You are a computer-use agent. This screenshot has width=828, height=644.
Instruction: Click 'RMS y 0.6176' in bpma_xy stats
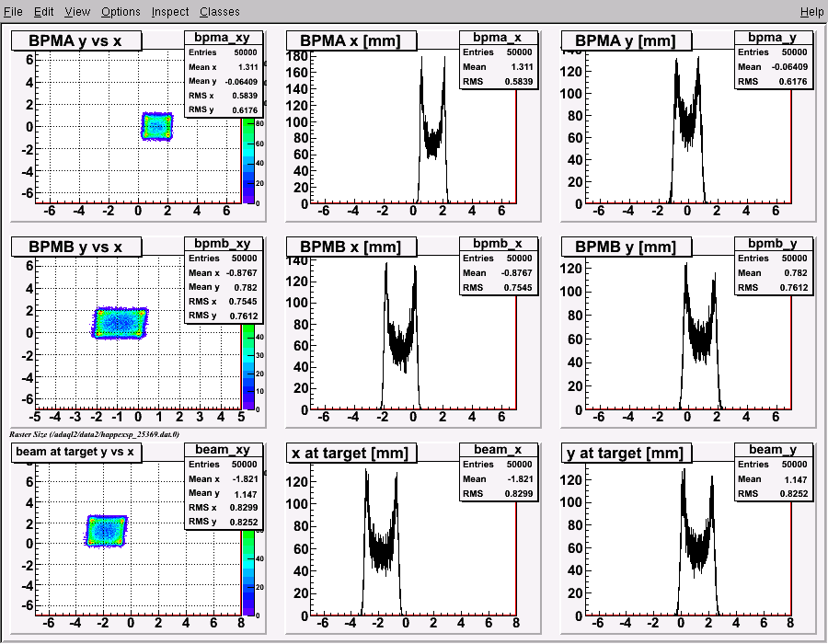[x=223, y=109]
